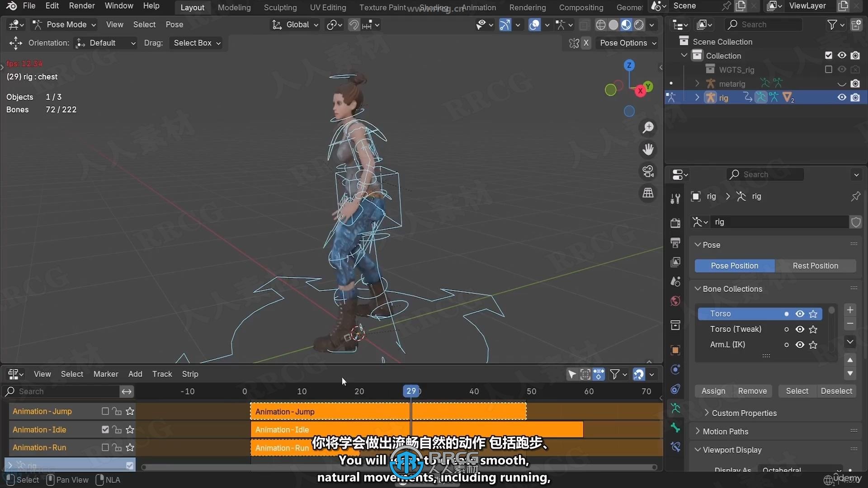Solo Arm.L (IK) collection star
Screen dimensions: 868x488
pyautogui.click(x=813, y=345)
